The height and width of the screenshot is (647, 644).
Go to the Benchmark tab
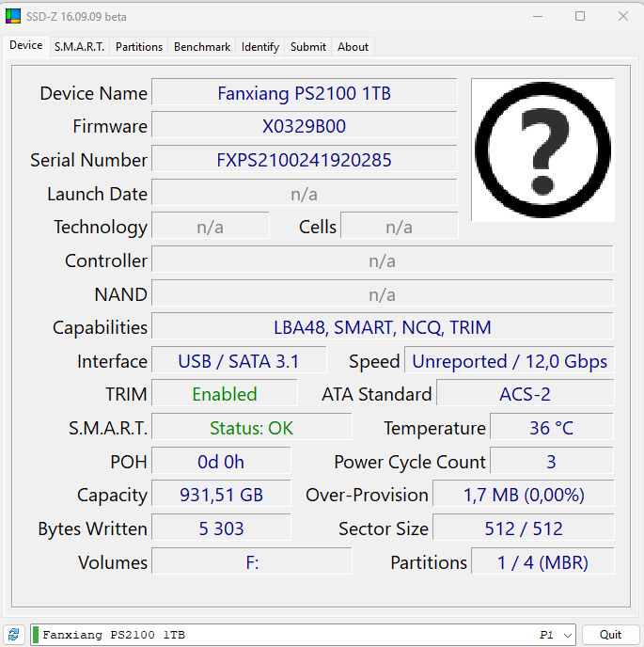[202, 46]
